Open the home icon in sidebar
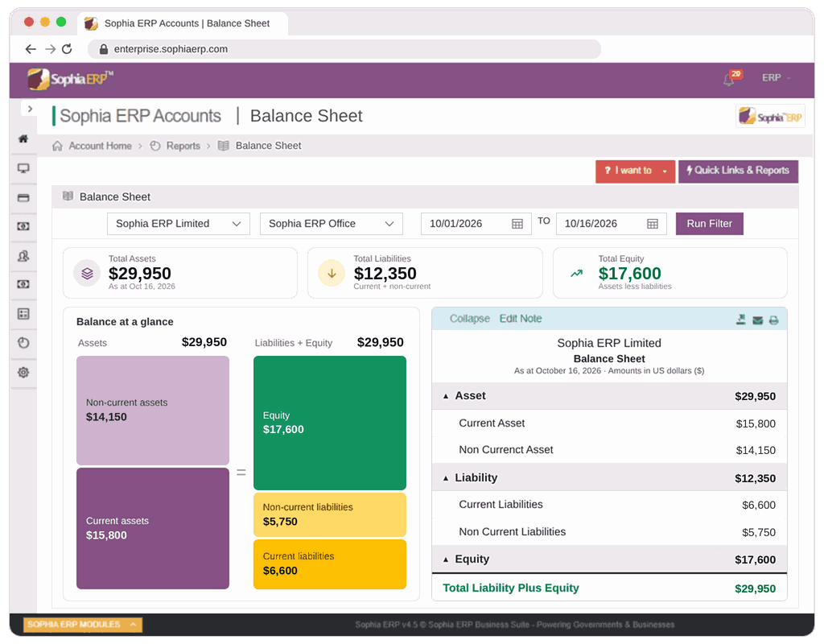Image resolution: width=824 pixels, height=644 pixels. click(23, 138)
